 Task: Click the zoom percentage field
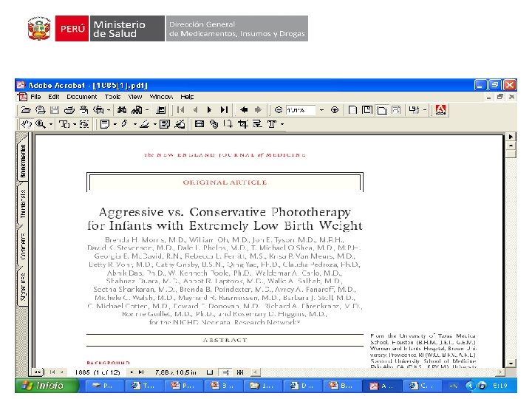click(301, 110)
